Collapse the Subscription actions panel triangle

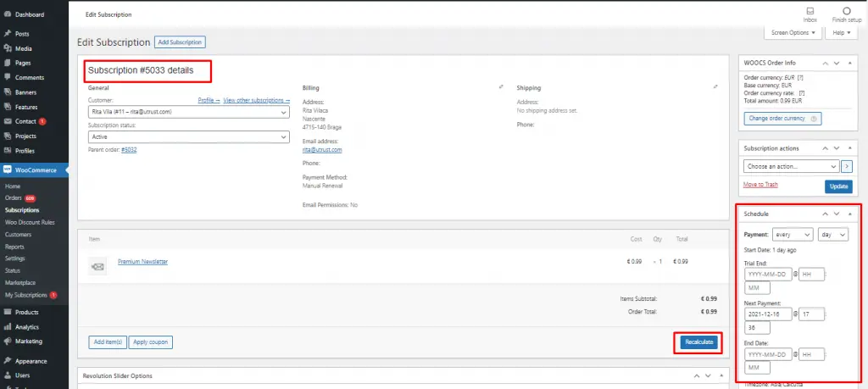tap(850, 148)
